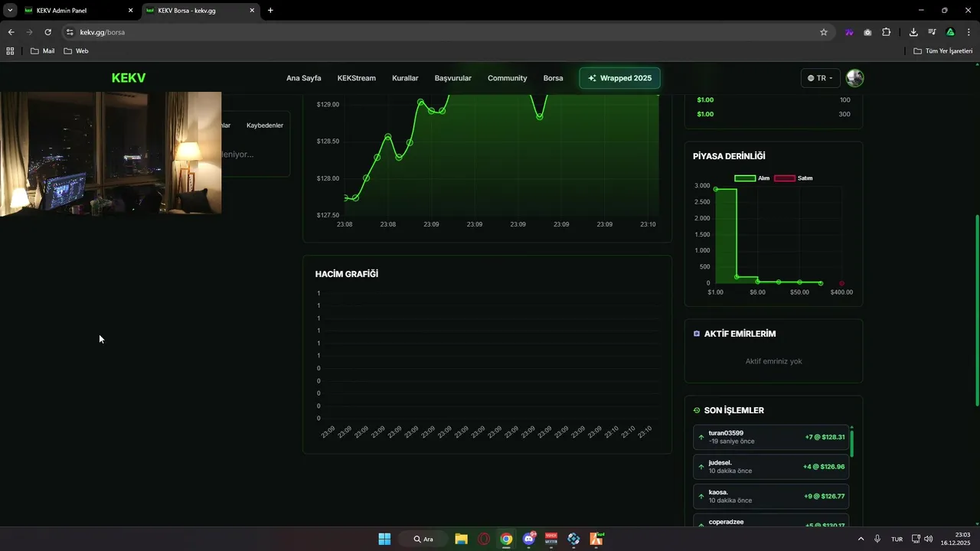Click the microphone tray icon

pyautogui.click(x=877, y=539)
